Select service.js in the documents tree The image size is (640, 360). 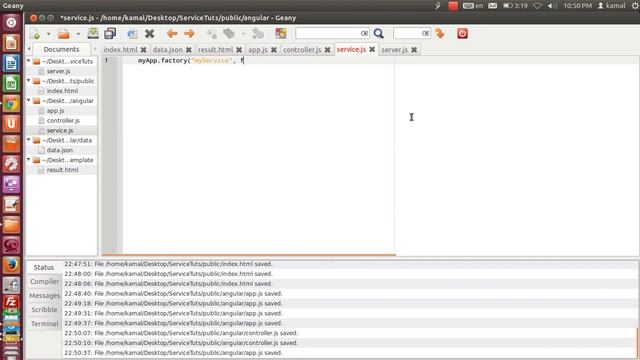coord(60,130)
